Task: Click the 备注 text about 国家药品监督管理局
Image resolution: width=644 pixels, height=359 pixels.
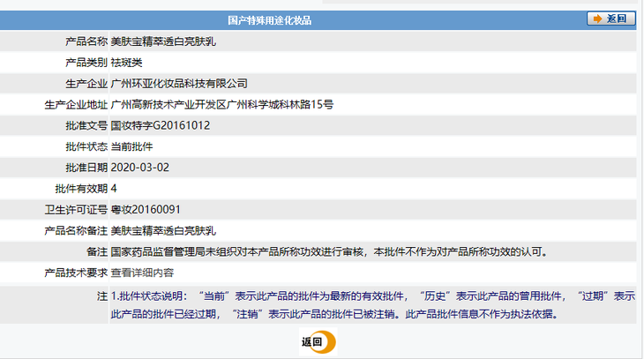Action: (x=329, y=252)
